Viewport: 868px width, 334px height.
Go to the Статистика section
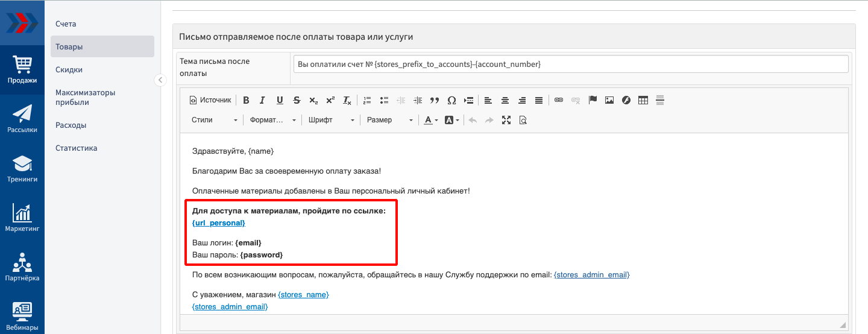[x=76, y=148]
